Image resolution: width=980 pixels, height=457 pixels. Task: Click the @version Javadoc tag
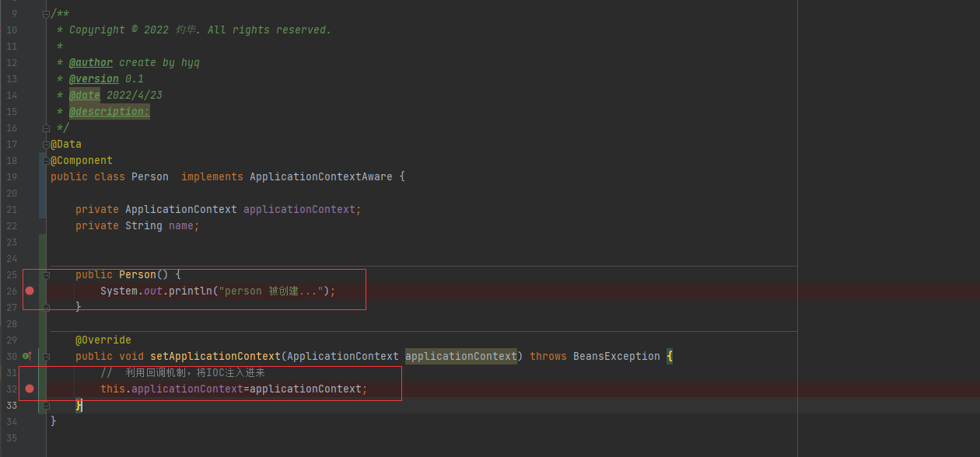tap(93, 78)
